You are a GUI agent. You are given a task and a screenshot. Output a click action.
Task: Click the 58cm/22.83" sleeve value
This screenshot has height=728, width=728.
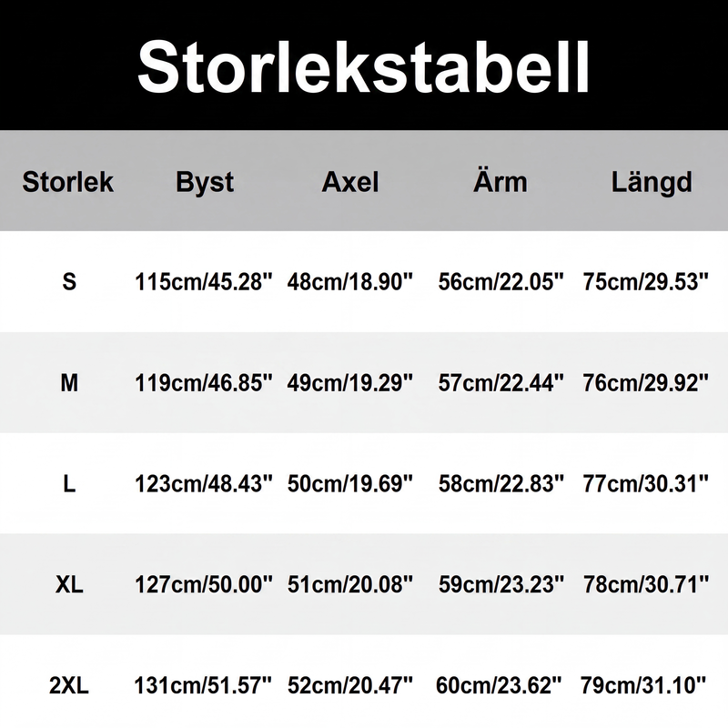click(x=501, y=484)
